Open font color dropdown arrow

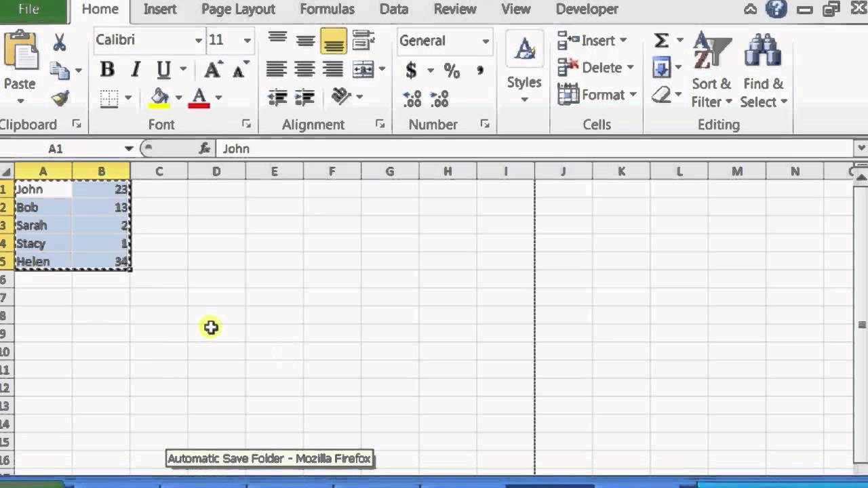point(218,98)
